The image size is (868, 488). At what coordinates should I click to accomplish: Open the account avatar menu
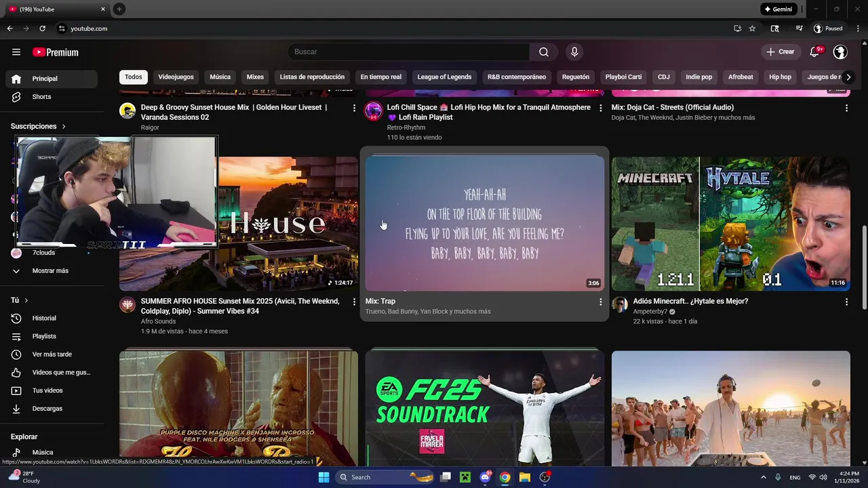840,52
